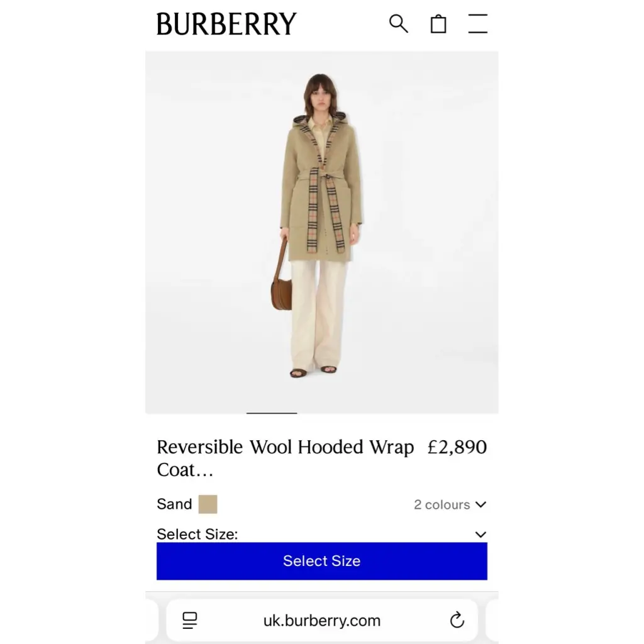Open the page reader format icon
Screen dimensions: 644x644
click(x=189, y=620)
